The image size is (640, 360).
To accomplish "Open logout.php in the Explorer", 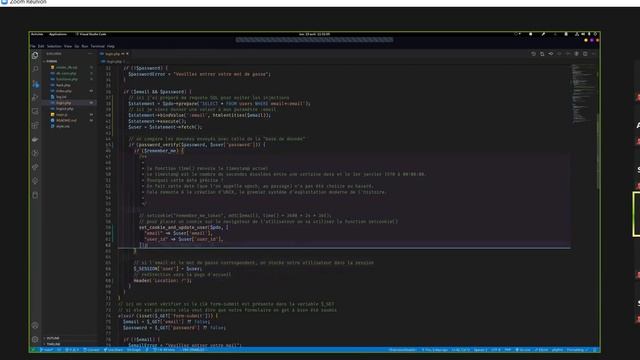I will [x=65, y=109].
